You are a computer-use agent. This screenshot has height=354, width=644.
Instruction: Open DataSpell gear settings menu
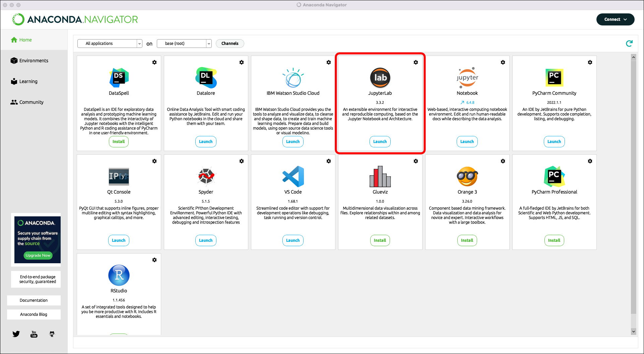tap(154, 62)
